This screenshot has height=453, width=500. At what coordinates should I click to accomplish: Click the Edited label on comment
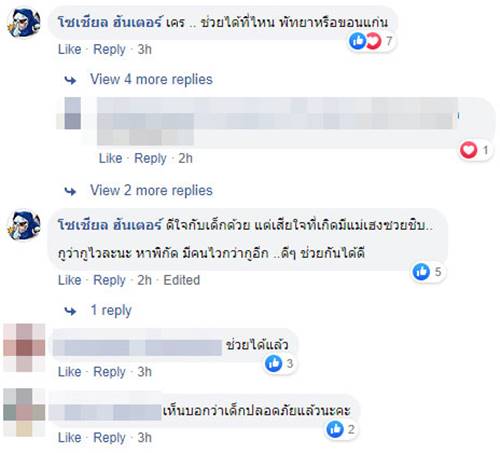tap(182, 280)
